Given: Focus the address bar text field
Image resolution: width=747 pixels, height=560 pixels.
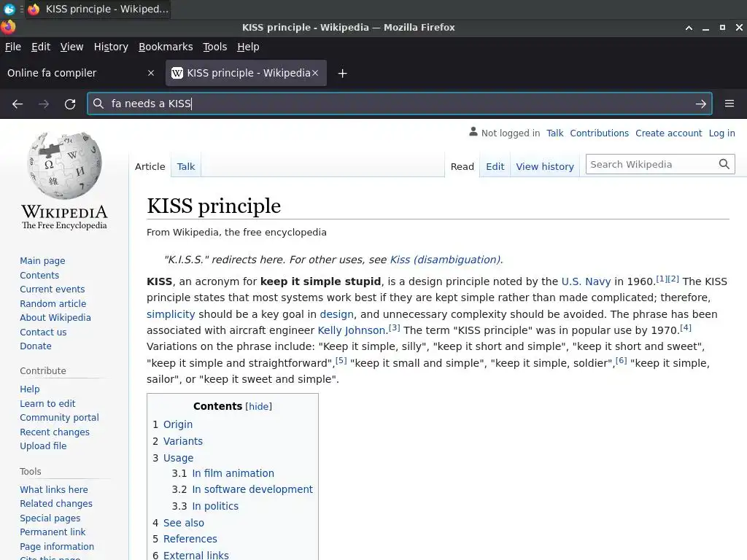Looking at the screenshot, I should click(399, 104).
